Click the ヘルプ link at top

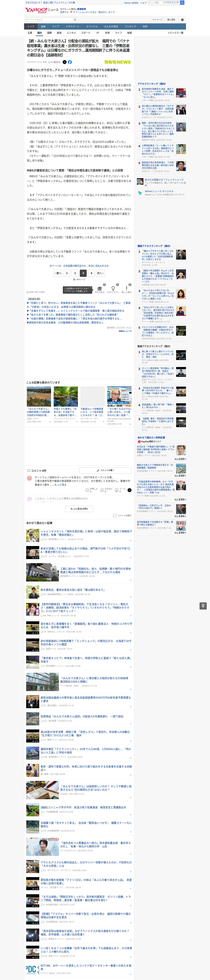click(x=143, y=3)
